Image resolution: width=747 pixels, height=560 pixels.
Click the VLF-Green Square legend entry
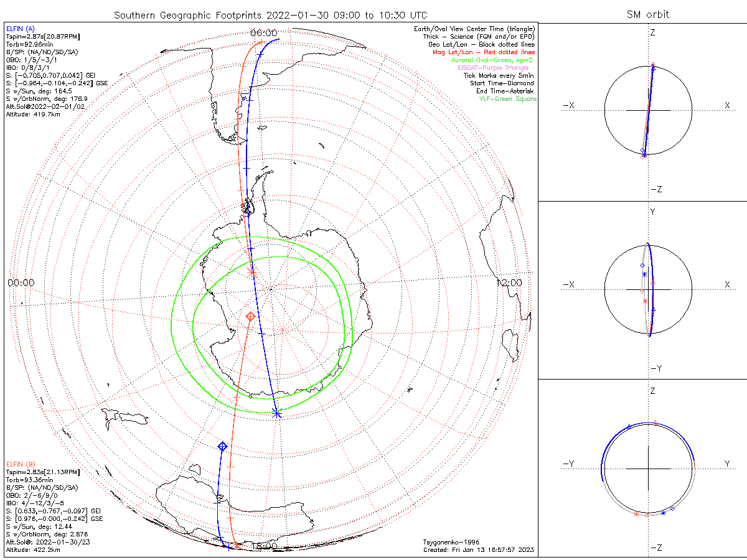coord(507,99)
